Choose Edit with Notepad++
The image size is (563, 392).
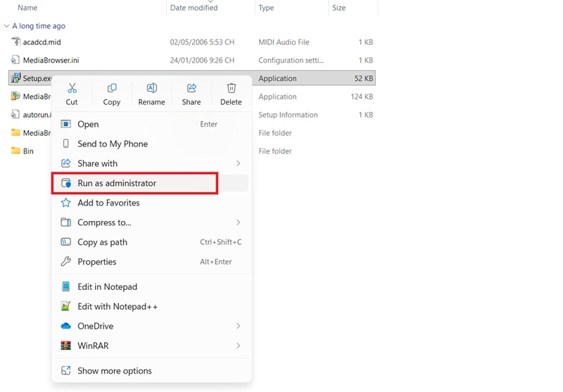(151, 306)
